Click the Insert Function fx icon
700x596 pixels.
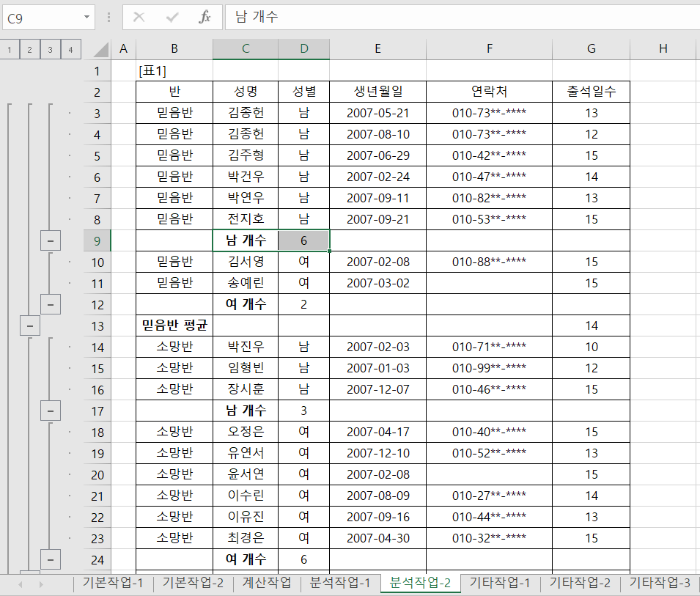(x=205, y=17)
